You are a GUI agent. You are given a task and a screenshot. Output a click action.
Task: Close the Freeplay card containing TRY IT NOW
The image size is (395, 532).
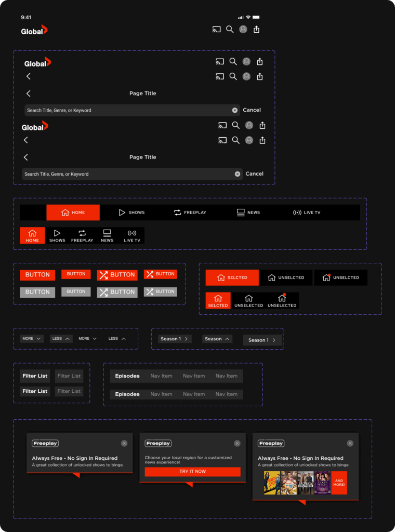(237, 443)
